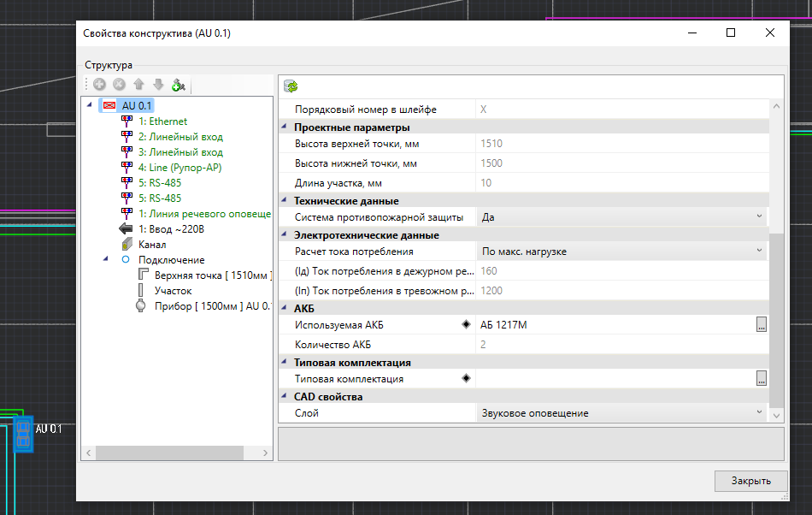812x515 pixels.
Task: Collapse the Подключение tree branch
Action: (105, 259)
